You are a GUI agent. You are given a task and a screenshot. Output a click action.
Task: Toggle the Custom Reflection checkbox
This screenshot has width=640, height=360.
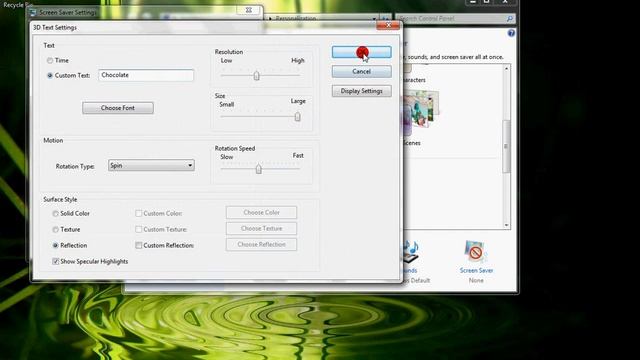click(139, 245)
